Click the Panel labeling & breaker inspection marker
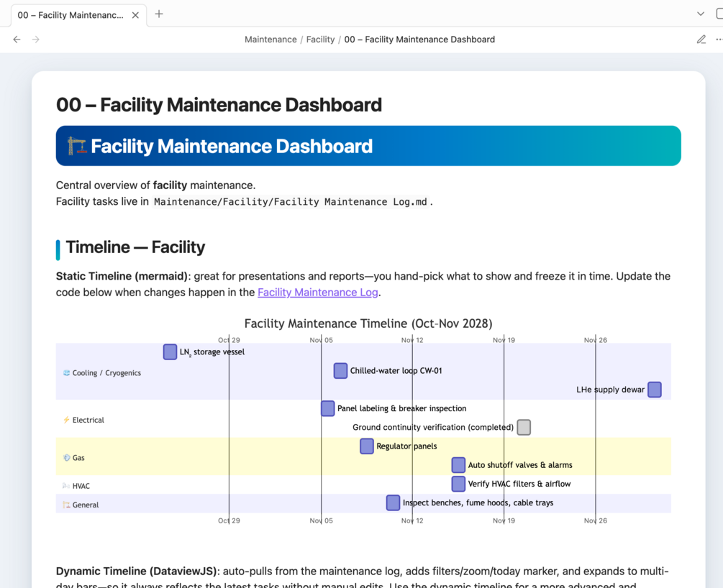Image resolution: width=723 pixels, height=588 pixels. pos(328,408)
